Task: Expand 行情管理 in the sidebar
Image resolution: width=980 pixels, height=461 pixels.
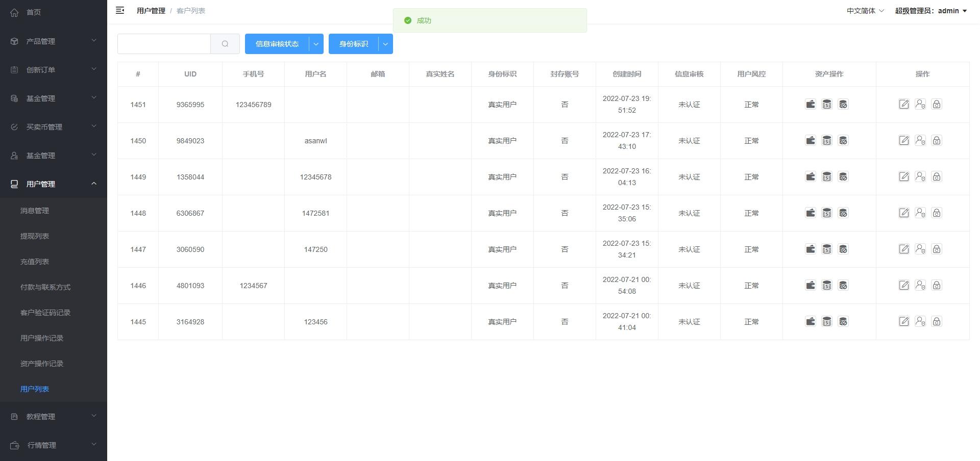Action: click(x=54, y=445)
